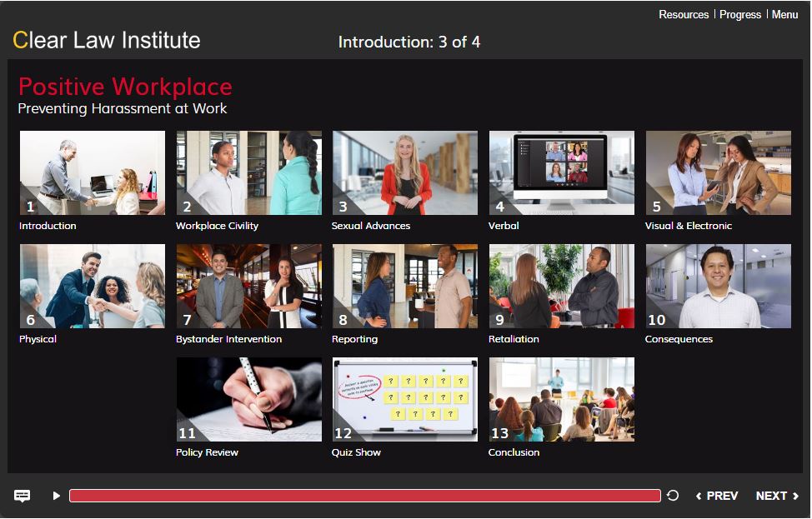
Task: Select the Introduction section 1
Action: pyautogui.click(x=92, y=172)
